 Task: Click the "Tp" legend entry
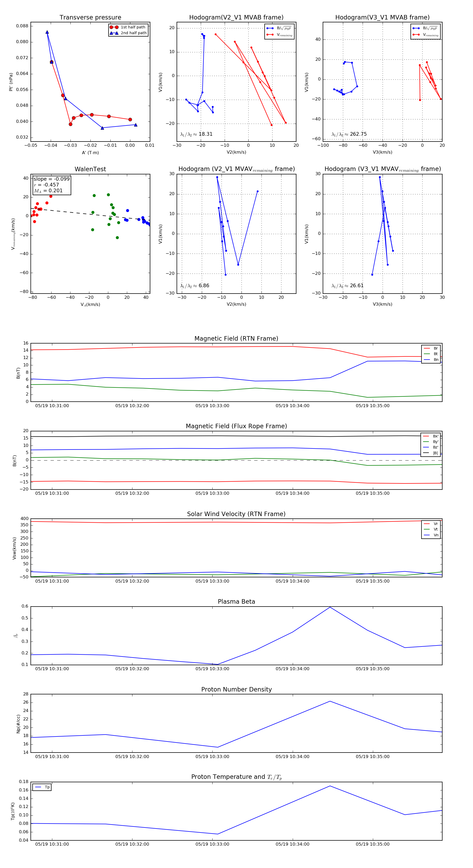[x=42, y=787]
